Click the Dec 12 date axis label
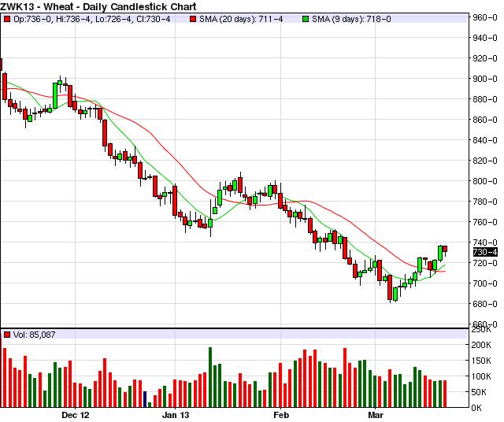 76,415
